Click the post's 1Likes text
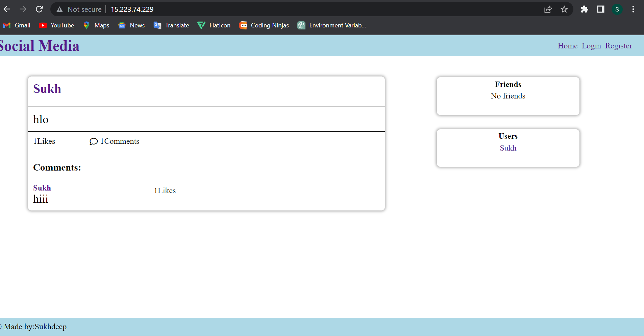This screenshot has height=336, width=644. (44, 141)
